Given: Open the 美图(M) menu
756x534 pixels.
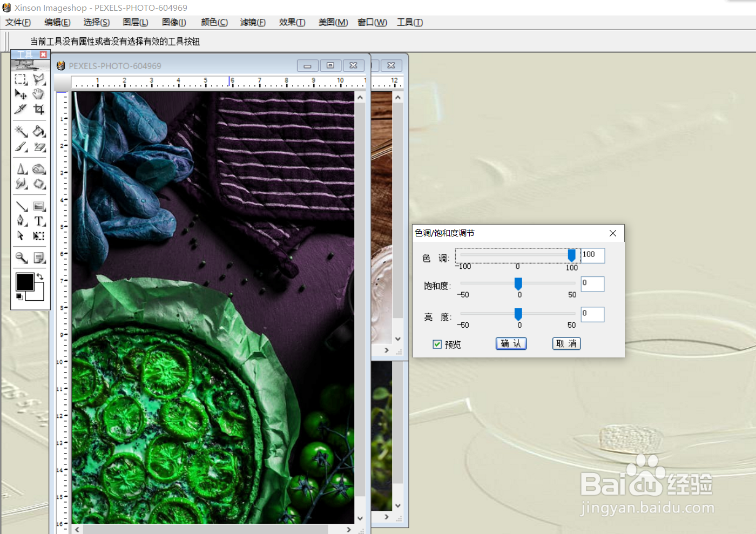Looking at the screenshot, I should tap(333, 22).
